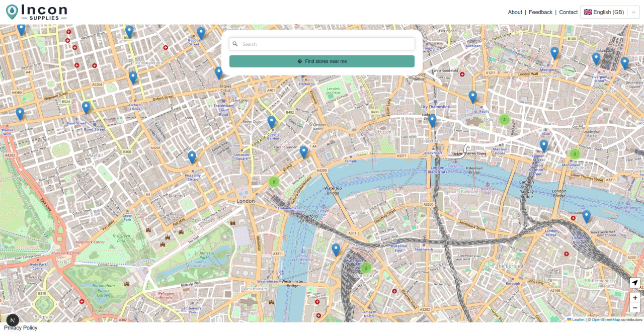644x333 pixels.
Task: Select the store pin near Goodge Street
Action: [201, 33]
